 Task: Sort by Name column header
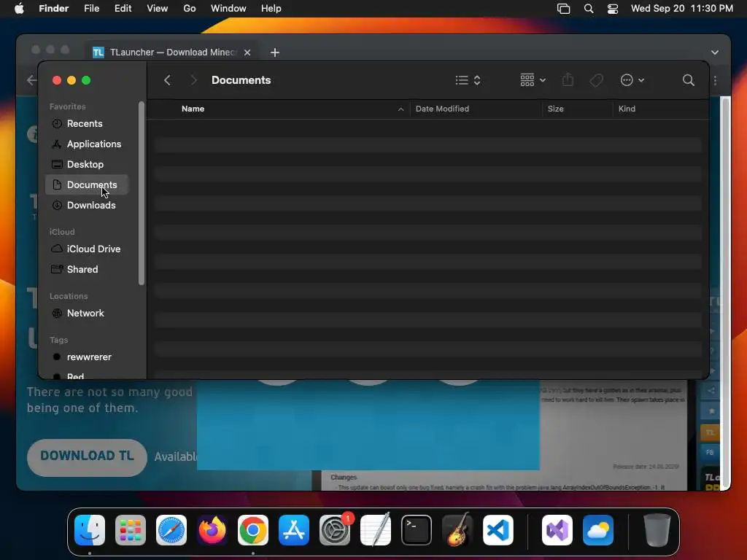tap(193, 109)
